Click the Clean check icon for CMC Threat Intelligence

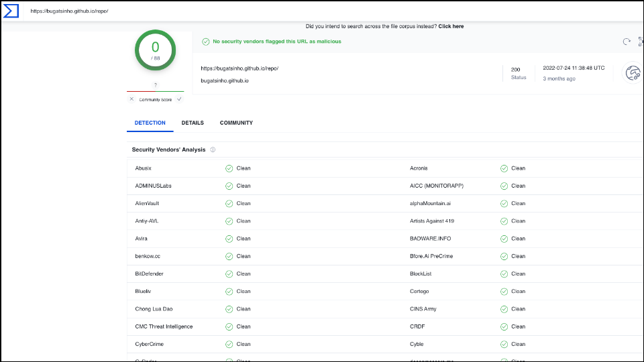pyautogui.click(x=229, y=327)
